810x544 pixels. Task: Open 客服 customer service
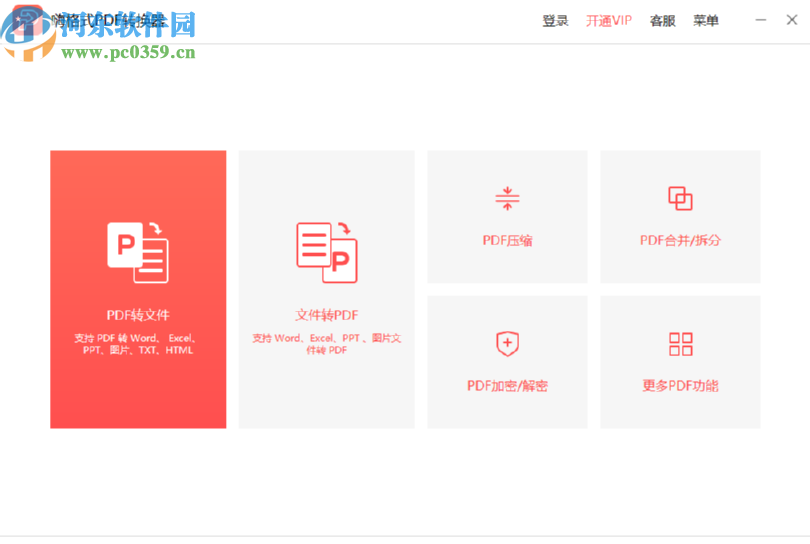pyautogui.click(x=663, y=21)
